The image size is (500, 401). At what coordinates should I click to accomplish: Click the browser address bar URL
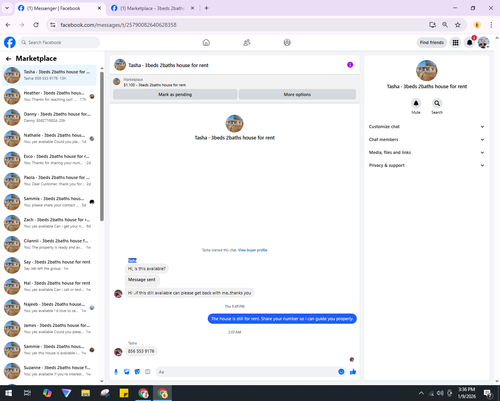click(x=118, y=25)
